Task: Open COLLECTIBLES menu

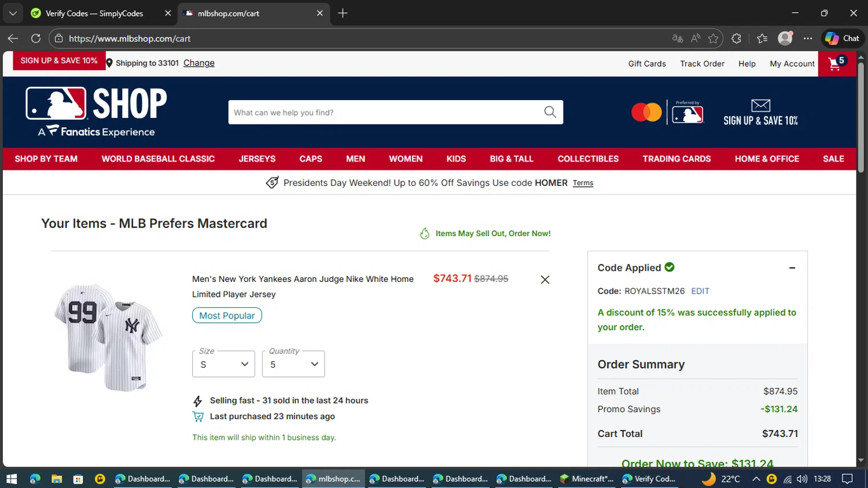Action: [x=588, y=159]
